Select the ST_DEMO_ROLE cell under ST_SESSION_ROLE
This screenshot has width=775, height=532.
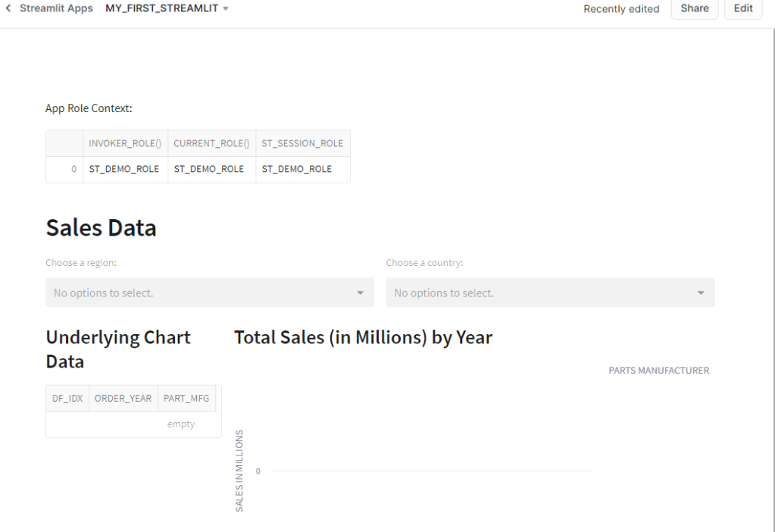coord(297,169)
